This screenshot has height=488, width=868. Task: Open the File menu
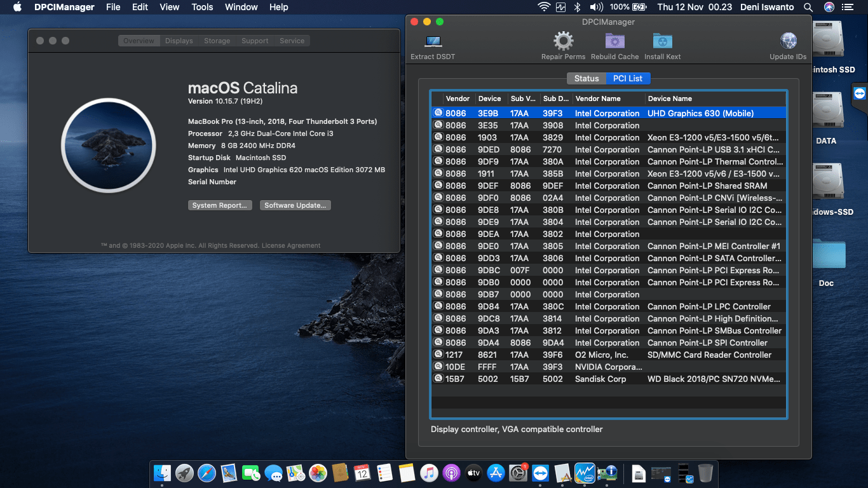pos(113,7)
